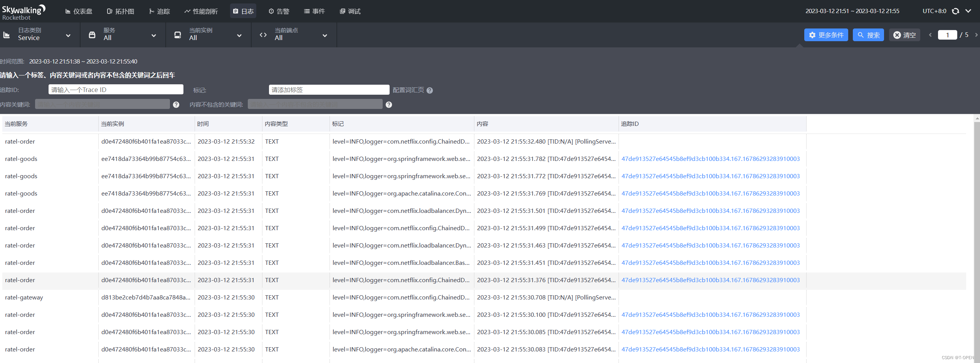The height and width of the screenshot is (363, 980).
Task: Open the 服务 All dropdown
Action: pos(123,35)
